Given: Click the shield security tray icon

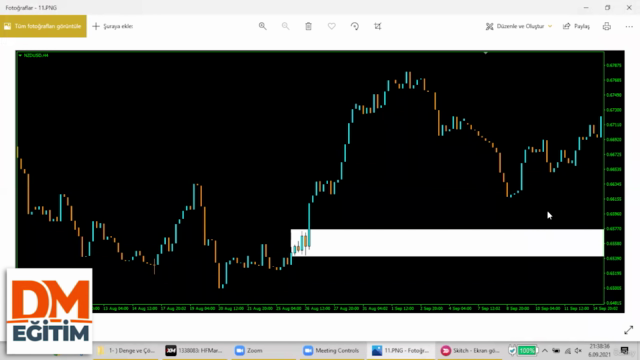Looking at the screenshot, I should [x=512, y=351].
